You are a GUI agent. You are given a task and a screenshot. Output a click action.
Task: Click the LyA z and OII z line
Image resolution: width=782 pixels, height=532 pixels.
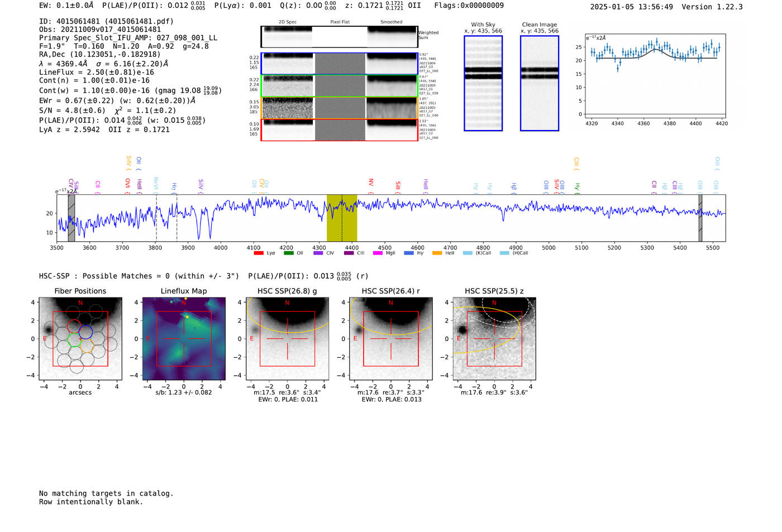[x=104, y=130]
